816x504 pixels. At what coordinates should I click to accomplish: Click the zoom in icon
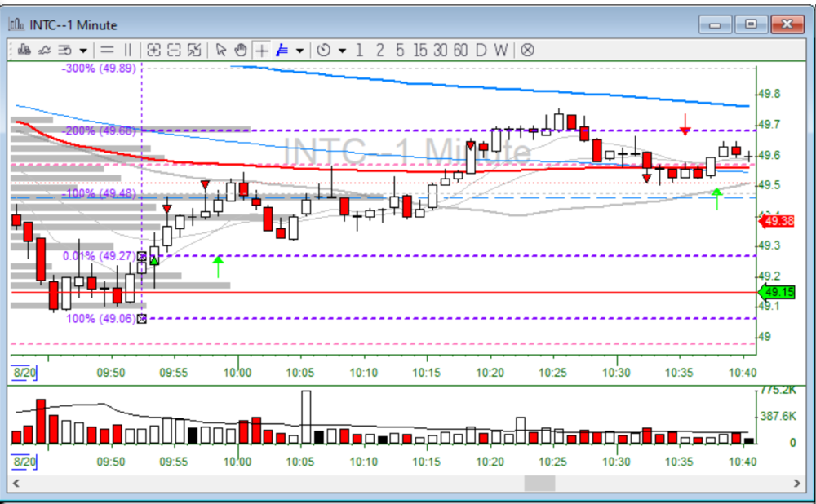tap(153, 50)
